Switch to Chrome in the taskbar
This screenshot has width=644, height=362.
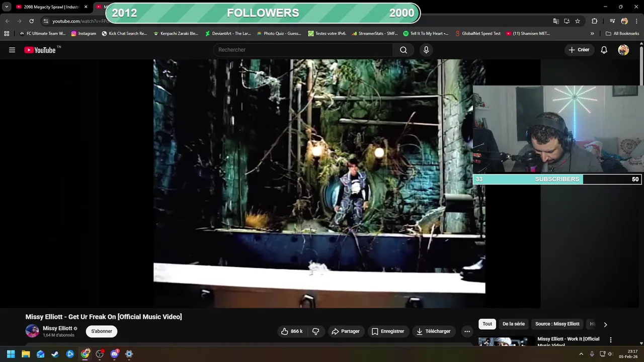point(85,354)
